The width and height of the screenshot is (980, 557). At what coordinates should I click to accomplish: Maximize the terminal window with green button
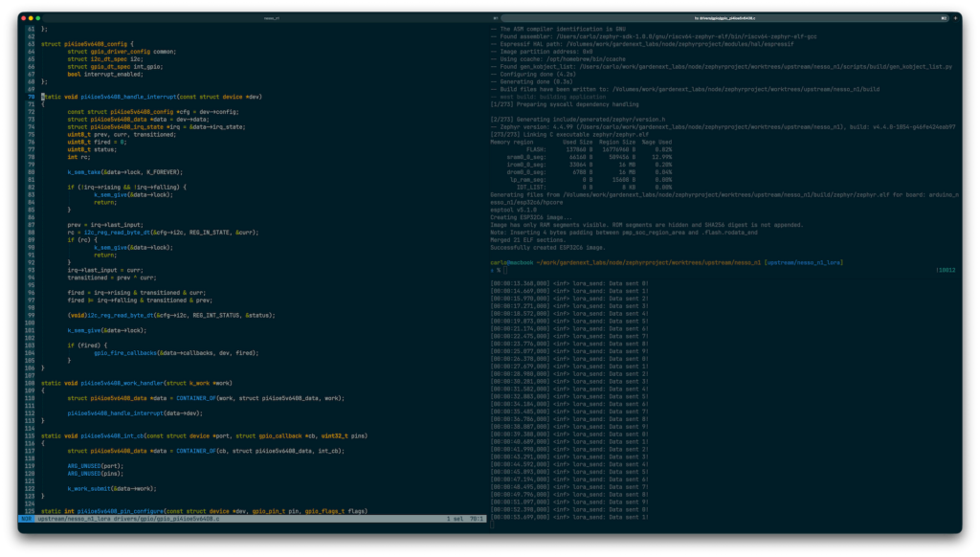[x=38, y=18]
